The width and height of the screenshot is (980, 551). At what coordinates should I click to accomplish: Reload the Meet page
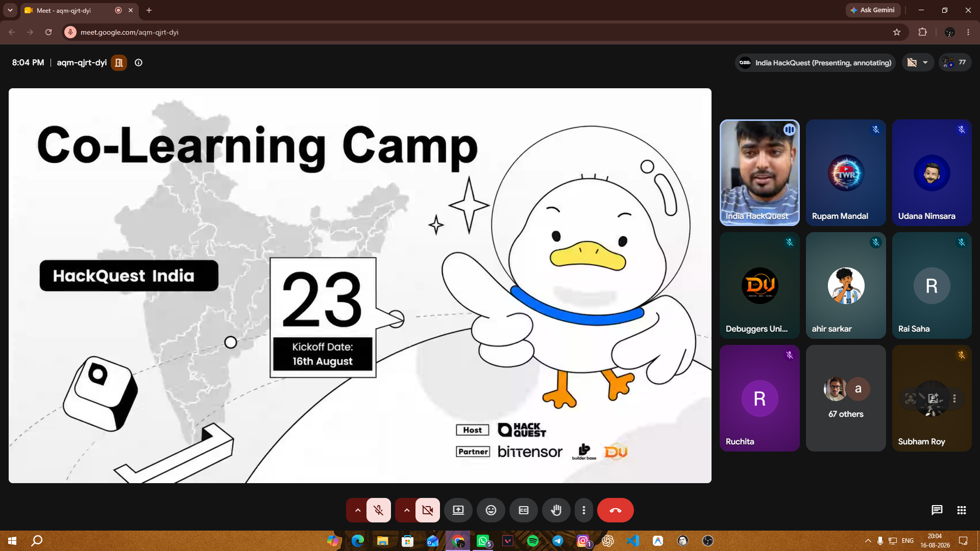coord(48,32)
